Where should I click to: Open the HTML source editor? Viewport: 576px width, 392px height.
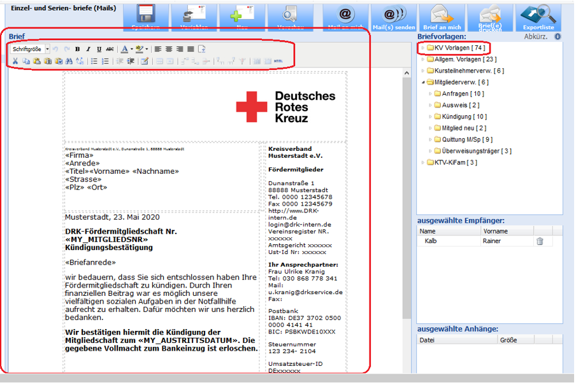coord(278,61)
